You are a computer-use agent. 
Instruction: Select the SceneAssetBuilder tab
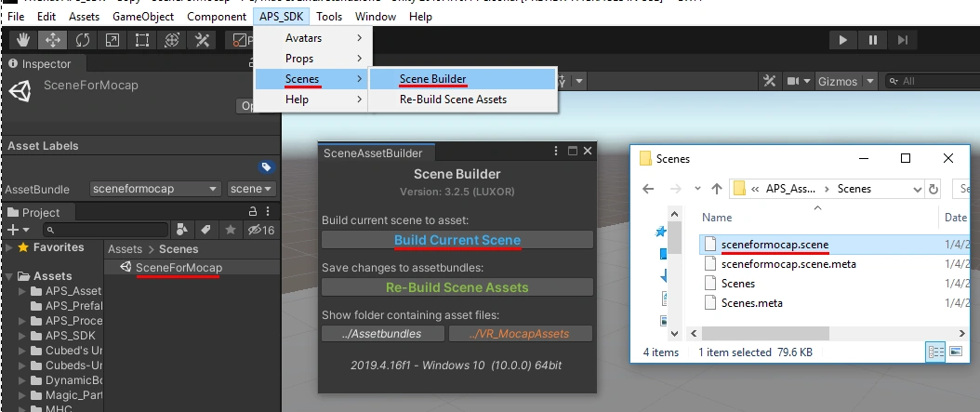pyautogui.click(x=377, y=153)
